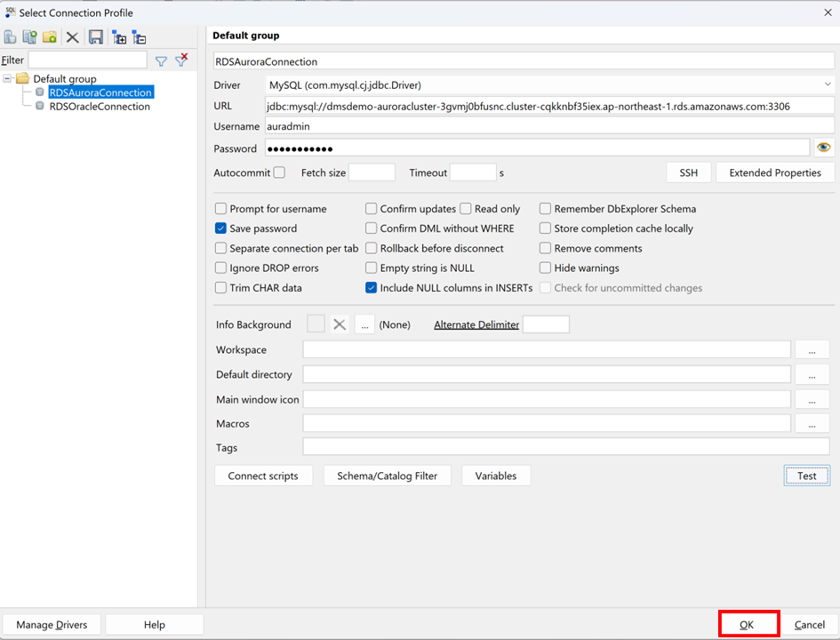Click the profile name field

(524, 61)
